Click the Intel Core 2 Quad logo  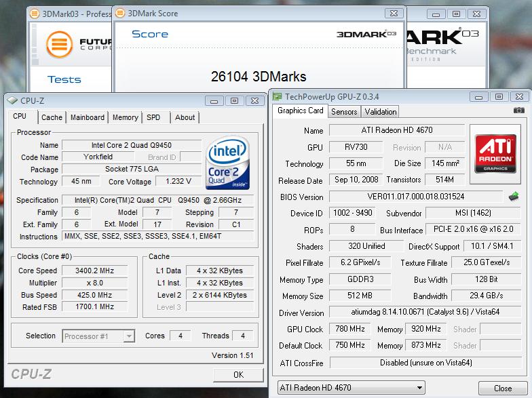(x=227, y=163)
